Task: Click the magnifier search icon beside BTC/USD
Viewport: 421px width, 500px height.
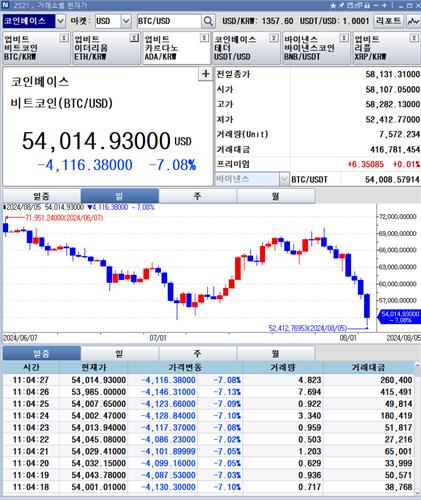Action: (208, 21)
